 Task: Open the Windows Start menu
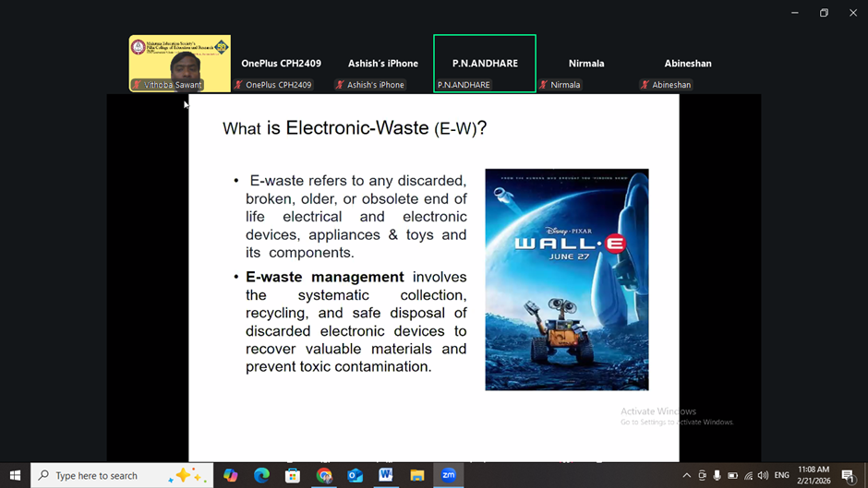pos(15,475)
